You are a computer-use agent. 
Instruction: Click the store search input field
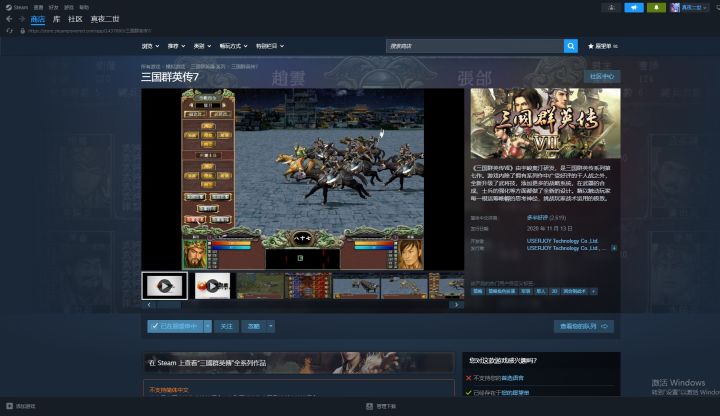tap(475, 46)
